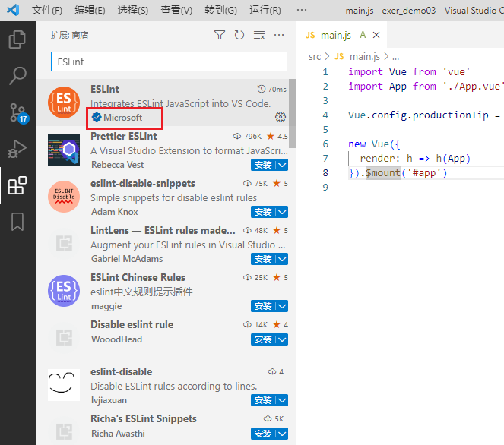The height and width of the screenshot is (445, 504).
Task: Expand install options for Disable eslint rule
Action: point(282,339)
